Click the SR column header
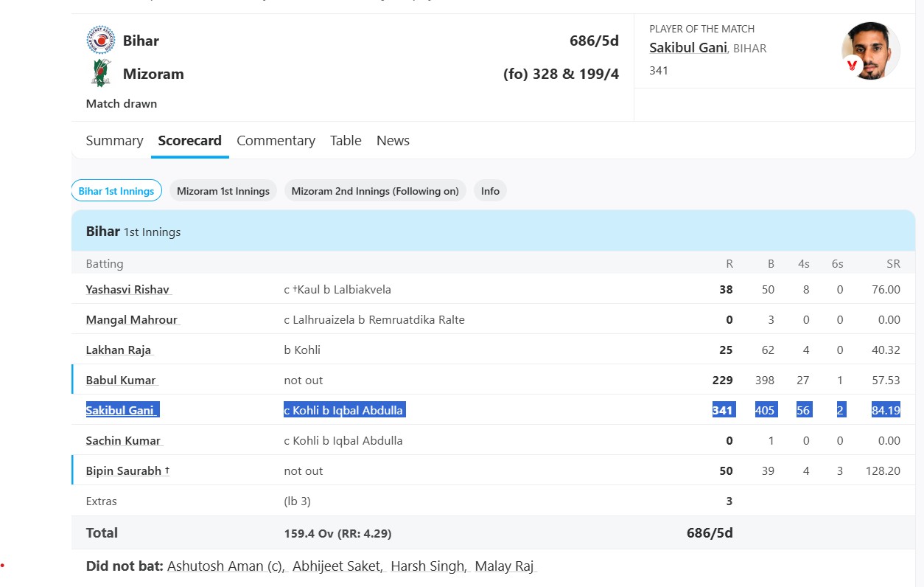Image resolution: width=924 pixels, height=587 pixels. pos(893,263)
